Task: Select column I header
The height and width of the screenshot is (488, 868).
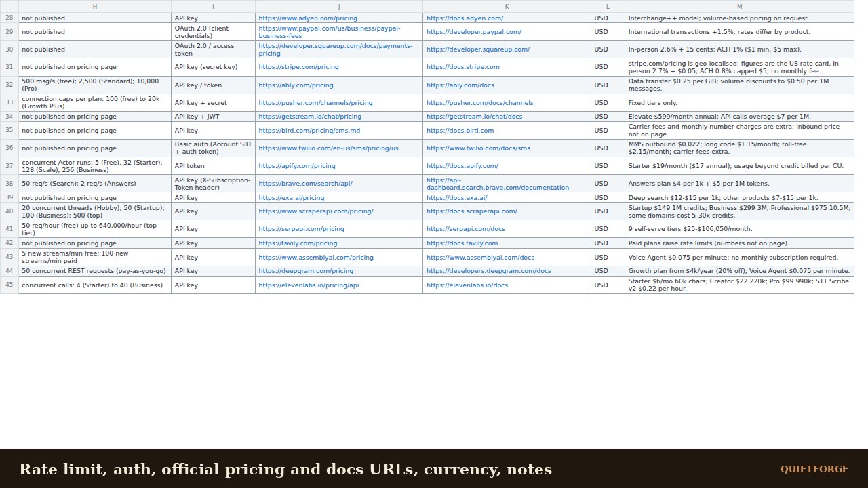Action: (213, 7)
